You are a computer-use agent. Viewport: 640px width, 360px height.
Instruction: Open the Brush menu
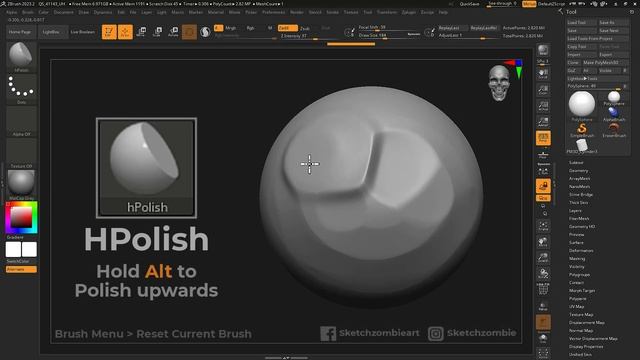pyautogui.click(x=28, y=12)
